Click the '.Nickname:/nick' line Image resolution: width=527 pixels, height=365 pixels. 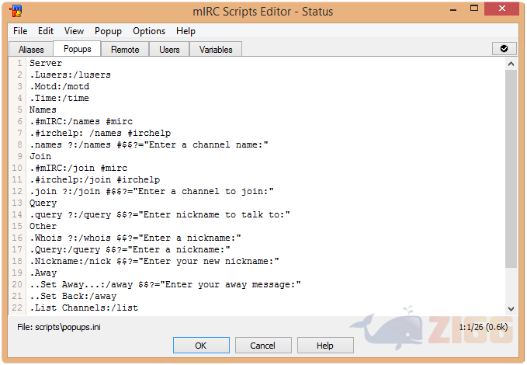coord(154,261)
